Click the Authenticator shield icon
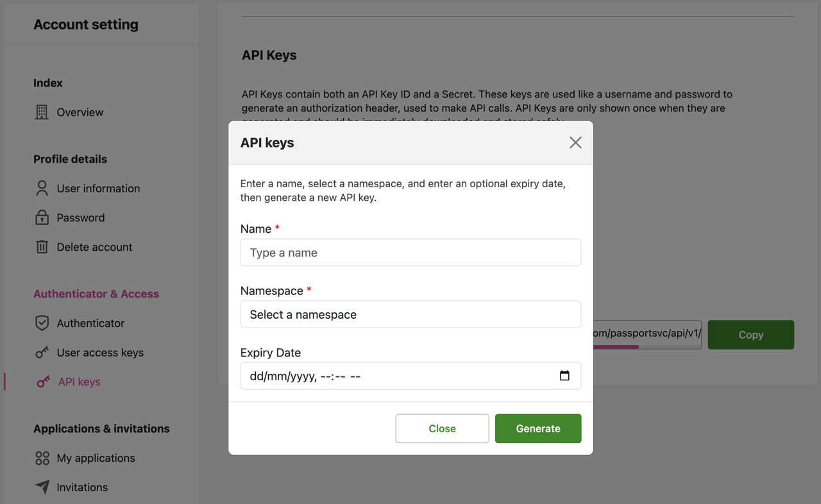This screenshot has height=504, width=821. point(42,323)
